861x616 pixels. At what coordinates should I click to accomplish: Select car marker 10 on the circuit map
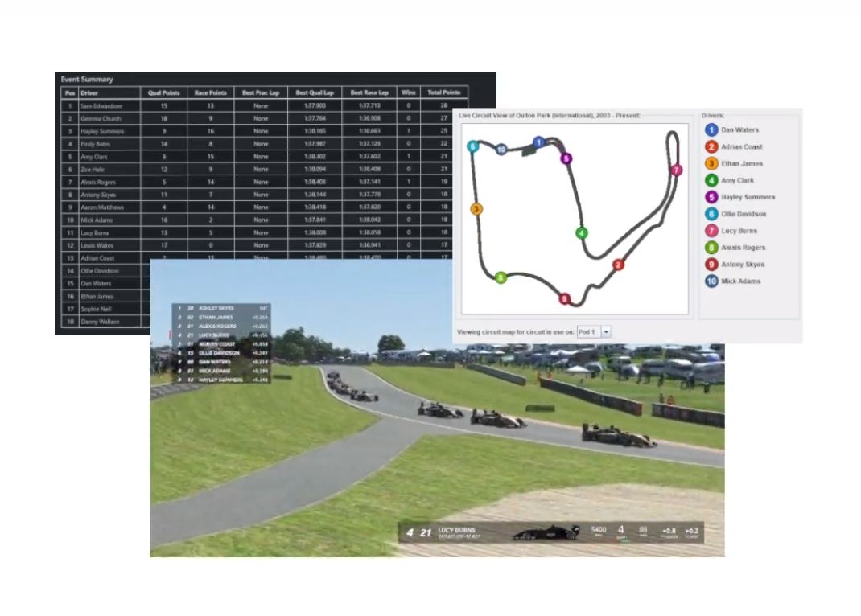[501, 150]
